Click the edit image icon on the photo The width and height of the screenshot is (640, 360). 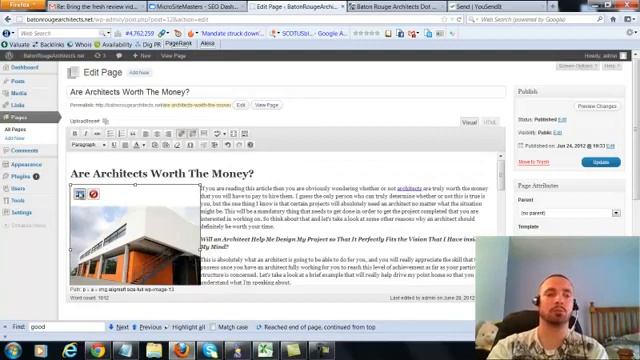pos(80,194)
